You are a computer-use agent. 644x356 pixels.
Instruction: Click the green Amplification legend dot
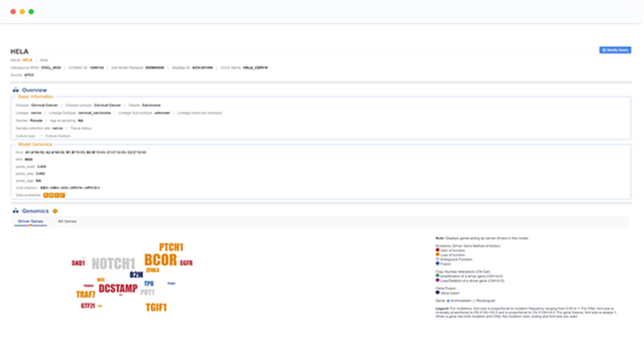coord(437,276)
